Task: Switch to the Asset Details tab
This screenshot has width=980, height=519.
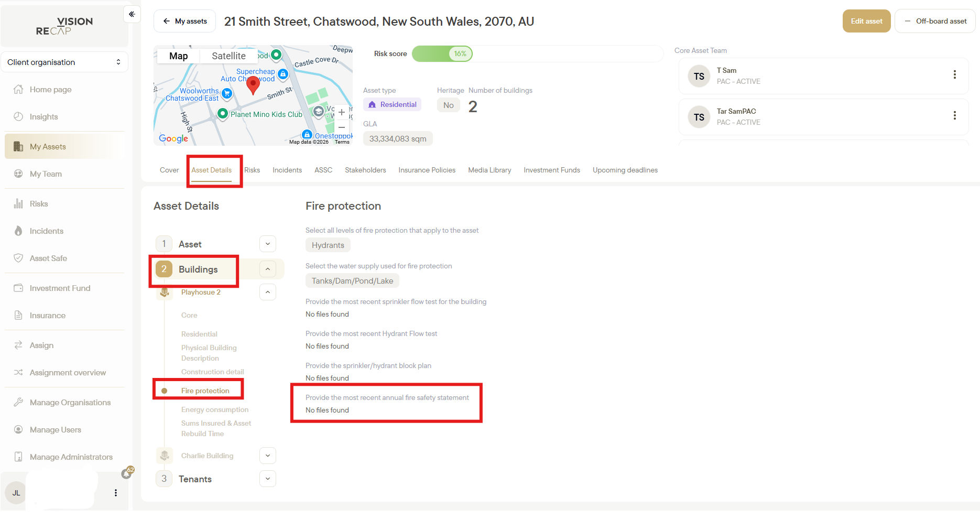Action: [x=211, y=170]
